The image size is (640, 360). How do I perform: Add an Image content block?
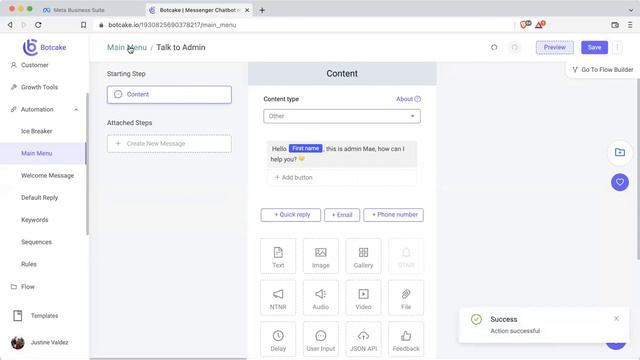(x=320, y=256)
